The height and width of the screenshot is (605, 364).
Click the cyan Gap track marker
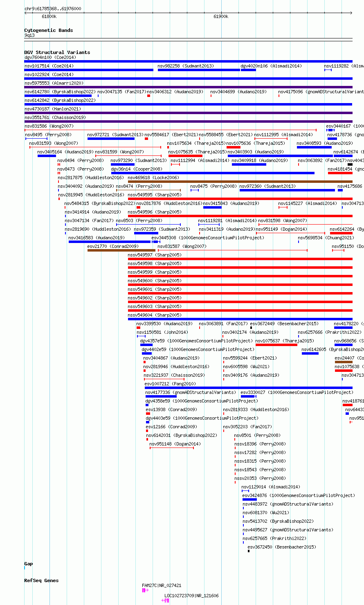coord(25,568)
